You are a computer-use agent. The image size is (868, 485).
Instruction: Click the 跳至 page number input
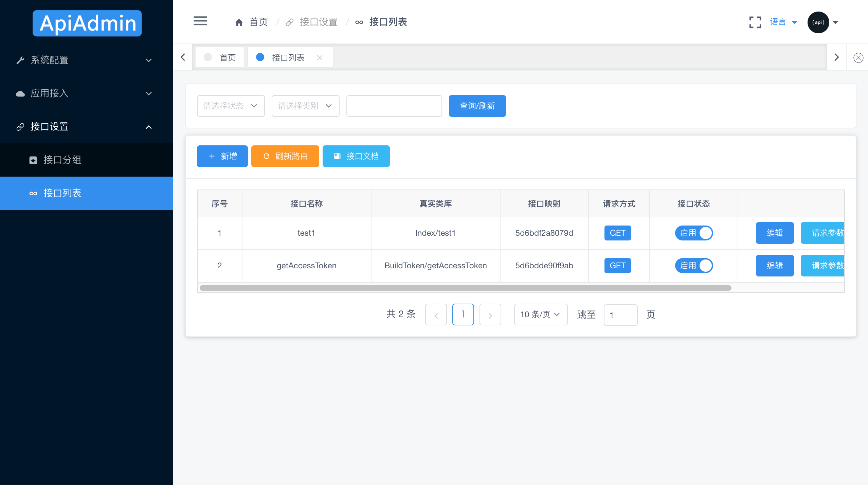tap(621, 315)
